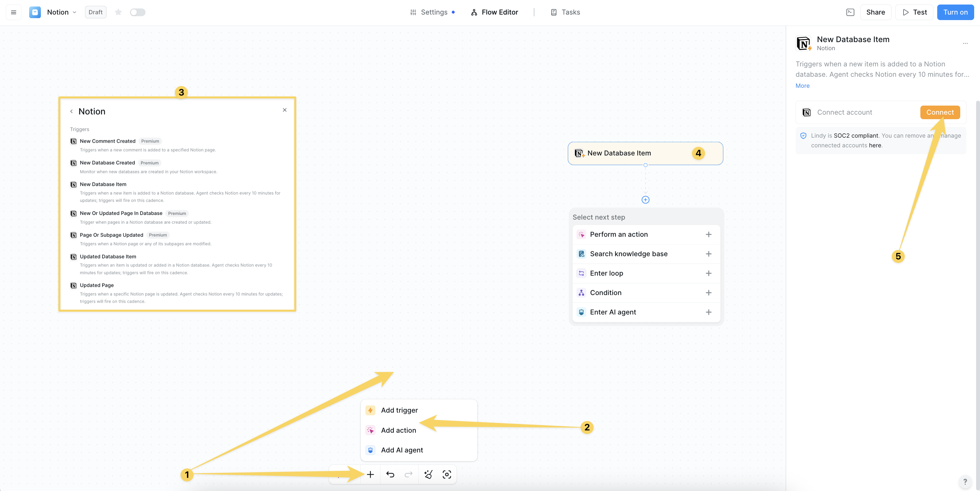This screenshot has height=491, width=980.
Task: Click the More link in description
Action: pyautogui.click(x=802, y=86)
